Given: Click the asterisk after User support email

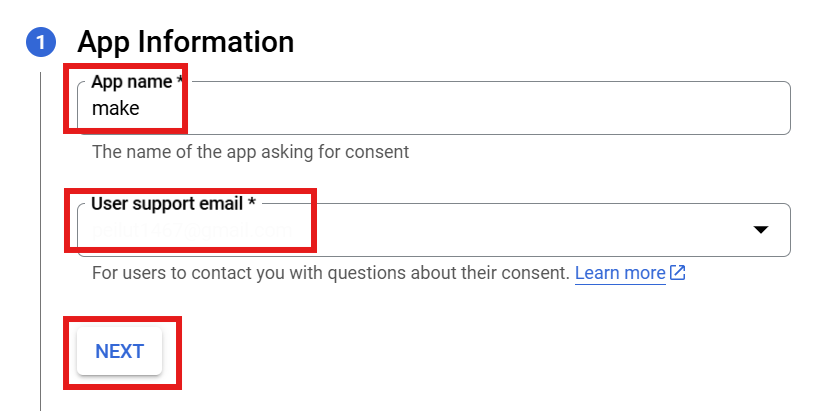Looking at the screenshot, I should coord(252,203).
